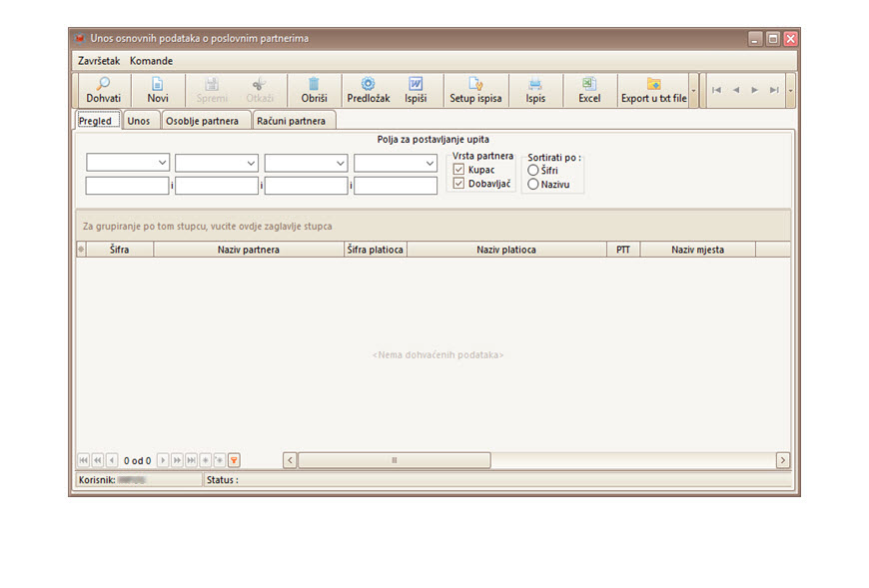Viewport: 869px width, 588px height.
Task: Click grid navigator next-record button
Action: [163, 460]
